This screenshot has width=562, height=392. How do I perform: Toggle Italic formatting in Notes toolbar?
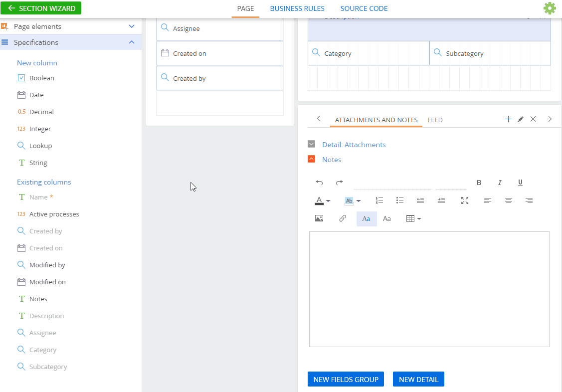pos(500,183)
